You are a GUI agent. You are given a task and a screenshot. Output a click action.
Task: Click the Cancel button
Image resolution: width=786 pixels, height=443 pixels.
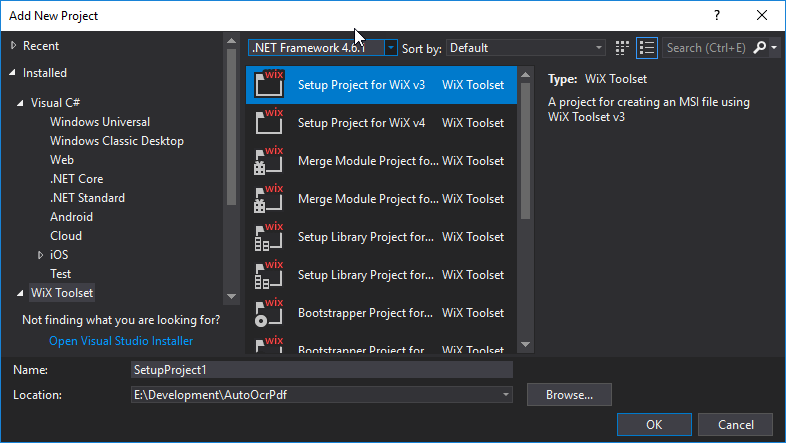(735, 424)
